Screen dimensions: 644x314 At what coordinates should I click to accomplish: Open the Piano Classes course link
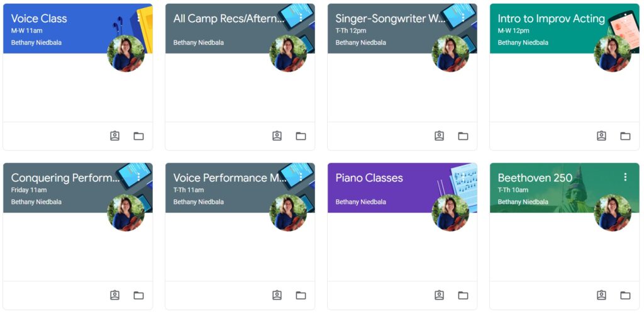pyautogui.click(x=369, y=178)
